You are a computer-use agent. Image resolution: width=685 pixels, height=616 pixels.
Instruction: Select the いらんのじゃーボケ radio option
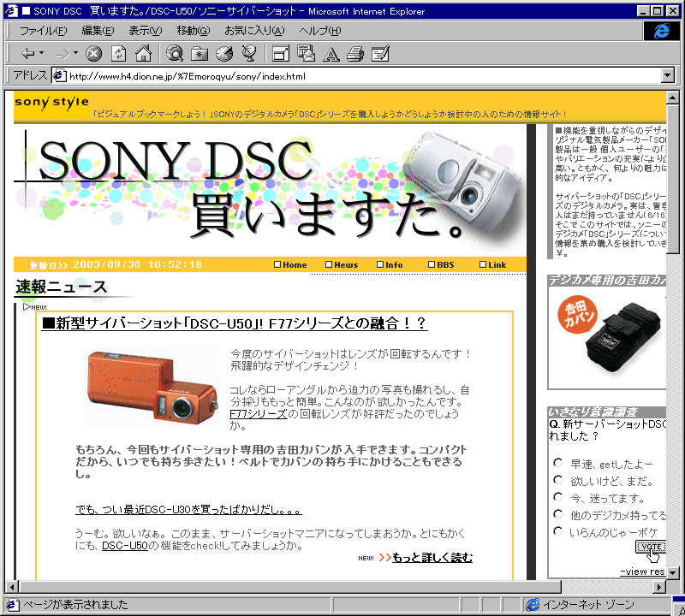point(558,531)
